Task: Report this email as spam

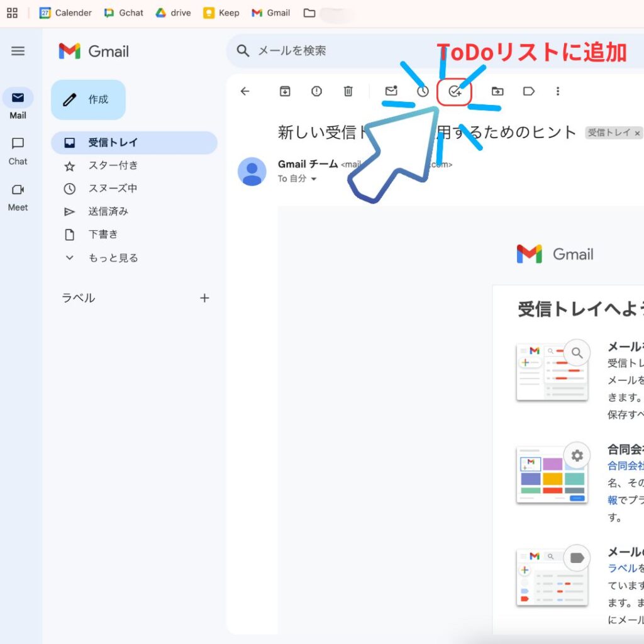Action: click(x=317, y=91)
